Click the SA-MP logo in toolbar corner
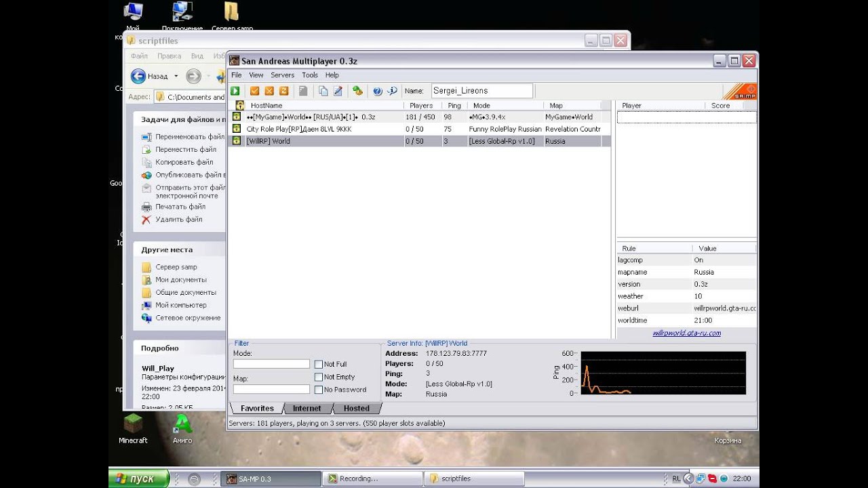Screen dimensions: 868x488 coord(740,91)
